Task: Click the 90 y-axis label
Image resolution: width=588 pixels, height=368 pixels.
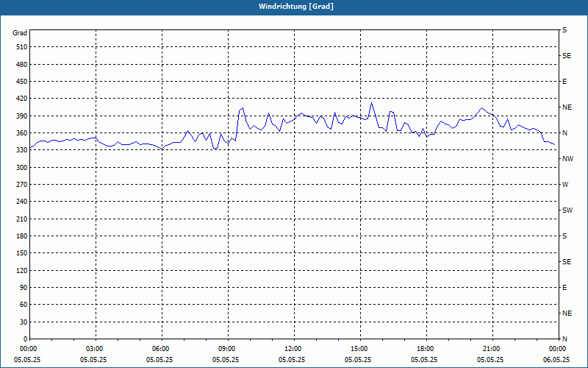Action: point(24,287)
